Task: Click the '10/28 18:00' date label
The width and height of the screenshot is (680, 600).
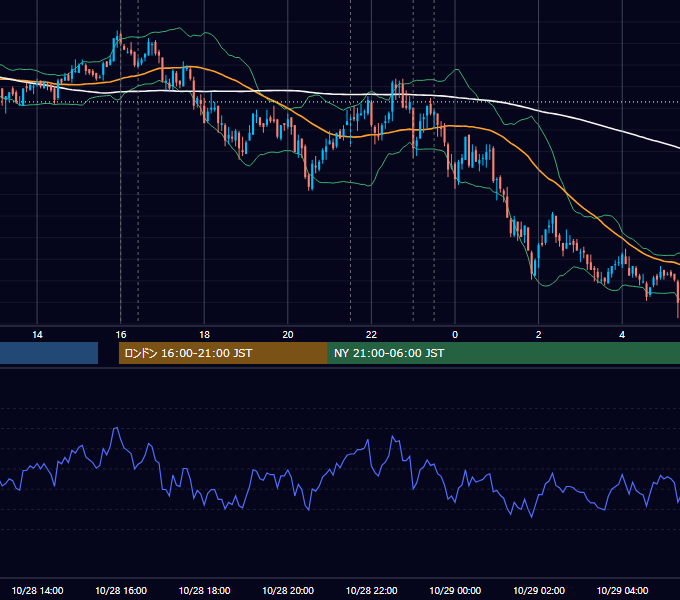Action: (x=204, y=590)
